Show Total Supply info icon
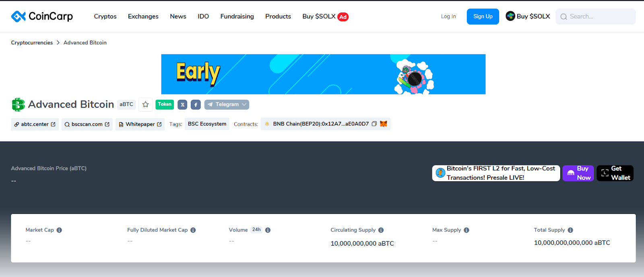 click(x=570, y=230)
